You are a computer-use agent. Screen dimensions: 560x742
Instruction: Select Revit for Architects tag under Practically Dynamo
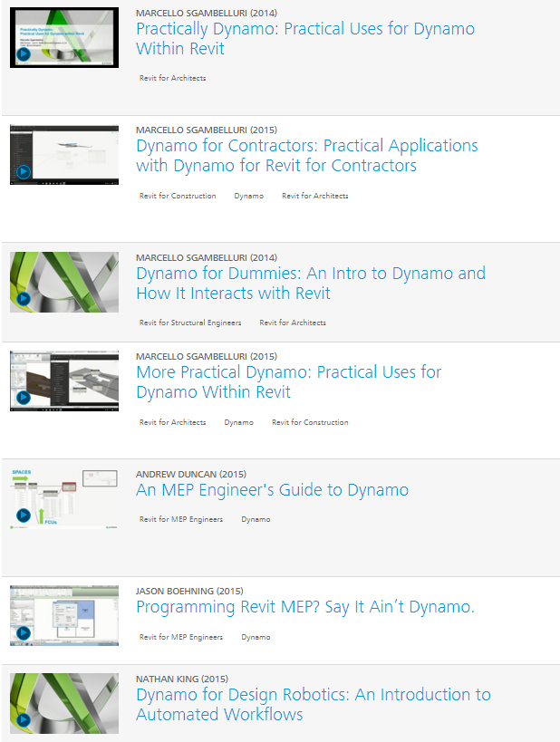pyautogui.click(x=172, y=78)
